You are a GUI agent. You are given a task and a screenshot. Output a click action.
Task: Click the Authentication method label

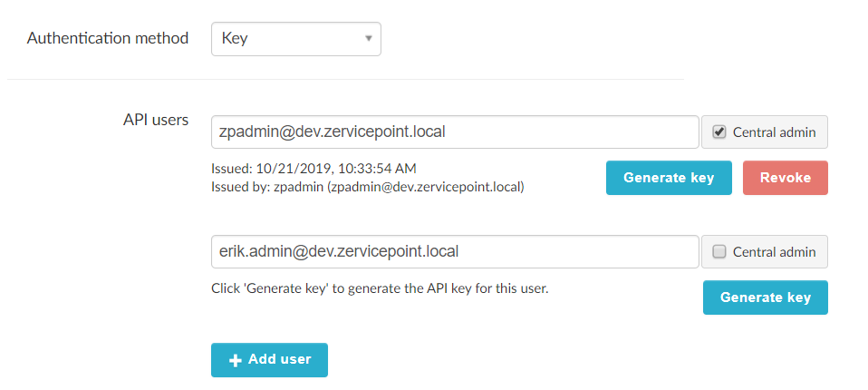pyautogui.click(x=108, y=38)
